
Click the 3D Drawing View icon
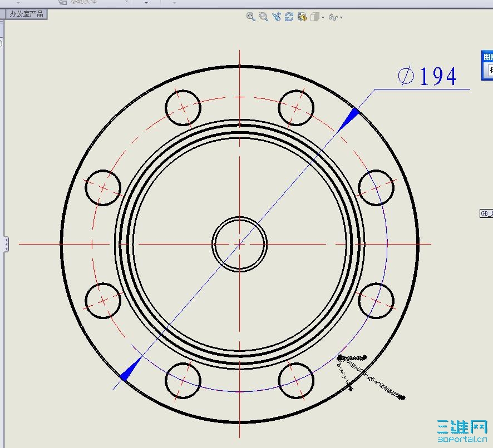click(x=302, y=17)
